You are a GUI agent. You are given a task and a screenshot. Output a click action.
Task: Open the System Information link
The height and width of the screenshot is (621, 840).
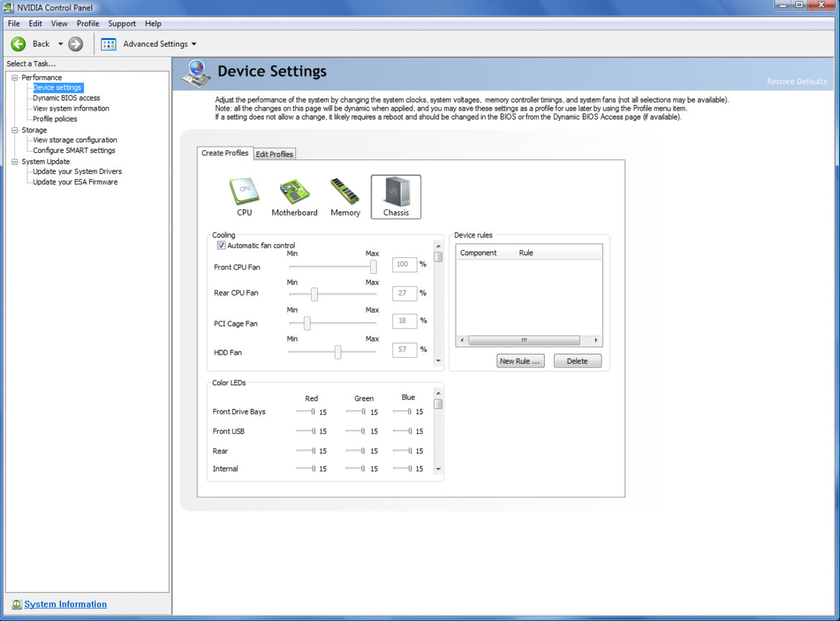tap(65, 604)
